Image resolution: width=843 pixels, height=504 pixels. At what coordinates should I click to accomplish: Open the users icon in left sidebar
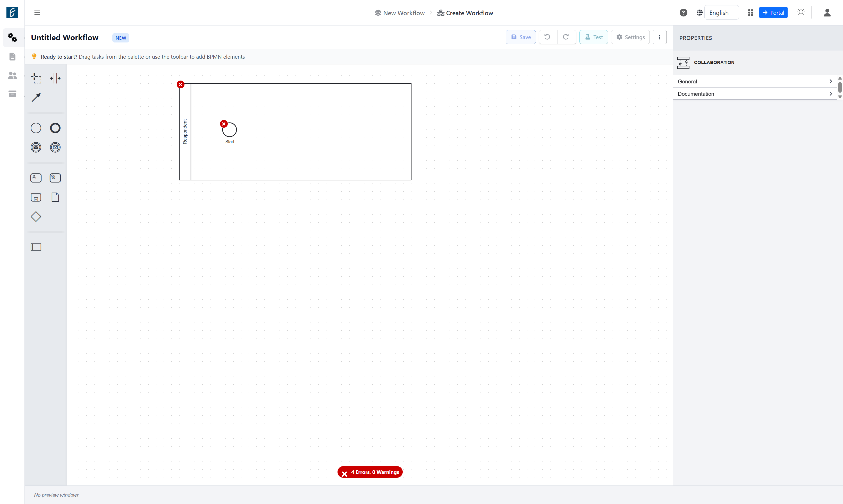point(12,75)
